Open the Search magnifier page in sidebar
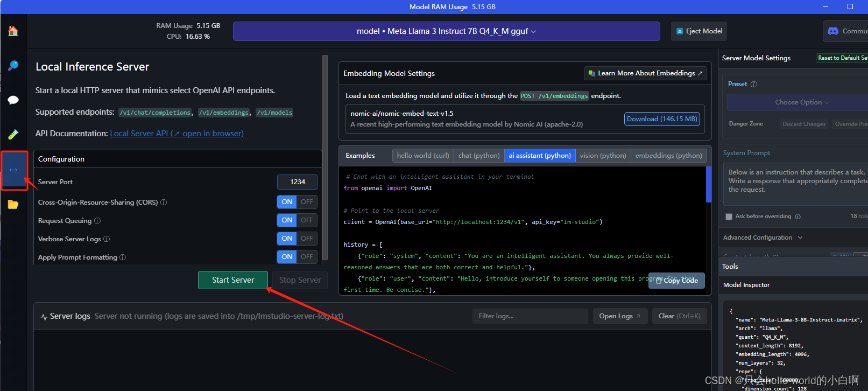868x391 pixels. point(13,66)
